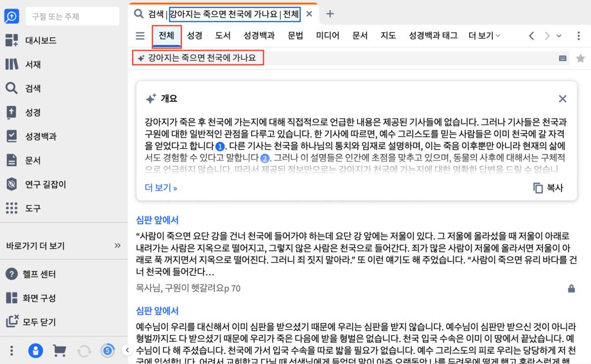Open the first 심판 앞에서 result link

click(157, 220)
